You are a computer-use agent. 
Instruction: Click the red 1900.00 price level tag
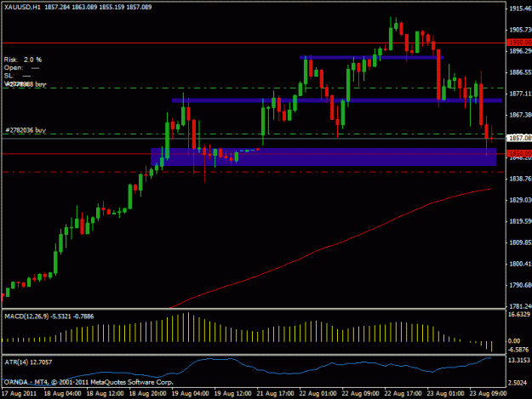click(x=519, y=43)
